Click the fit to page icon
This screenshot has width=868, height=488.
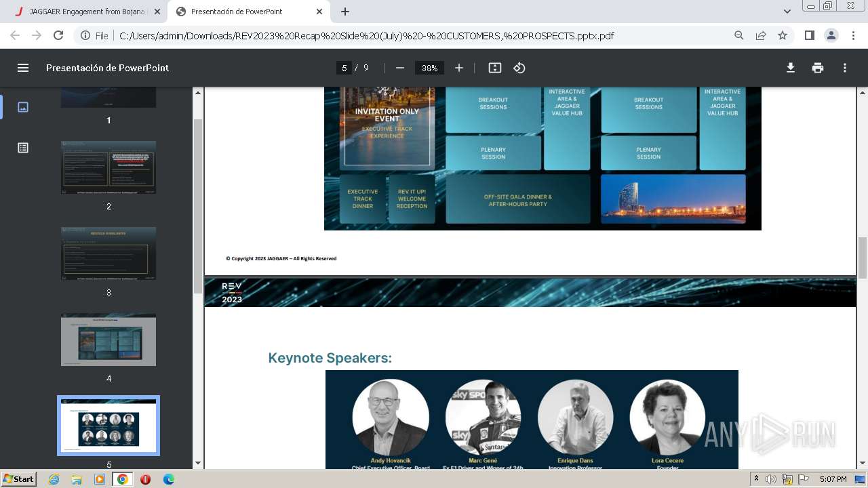click(495, 68)
